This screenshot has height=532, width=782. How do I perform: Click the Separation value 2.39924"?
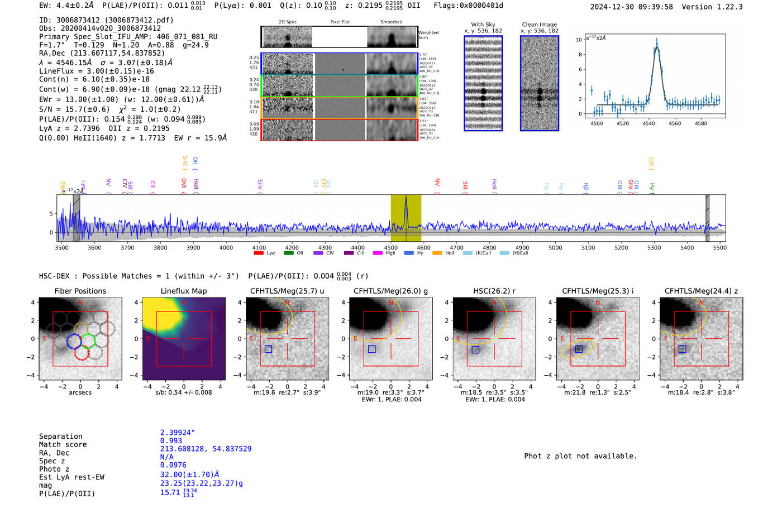click(178, 433)
